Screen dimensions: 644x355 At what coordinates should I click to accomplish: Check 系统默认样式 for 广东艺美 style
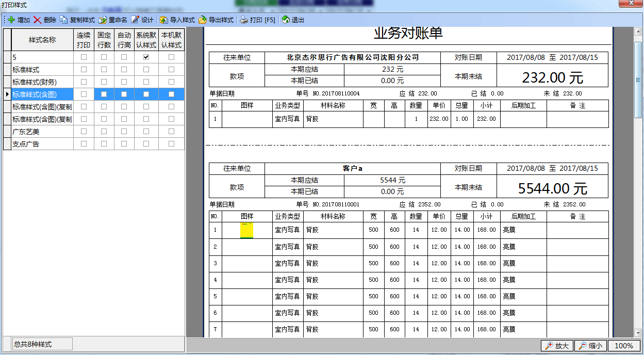click(146, 131)
